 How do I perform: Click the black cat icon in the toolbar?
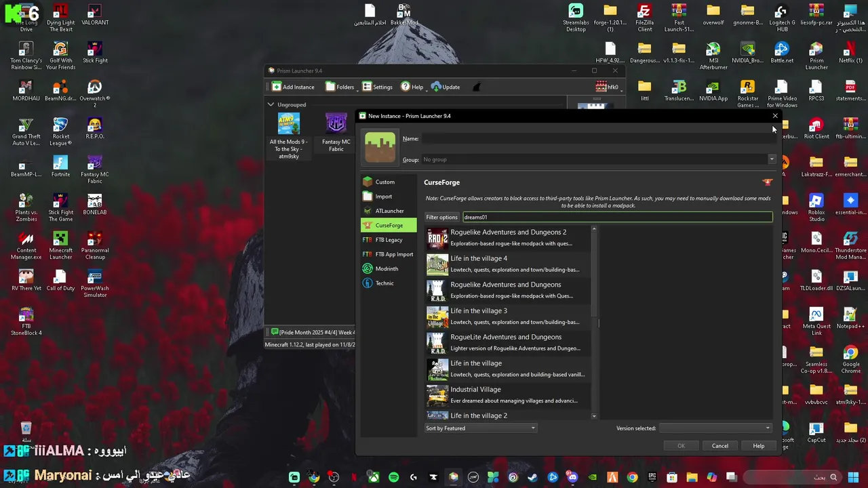point(477,87)
